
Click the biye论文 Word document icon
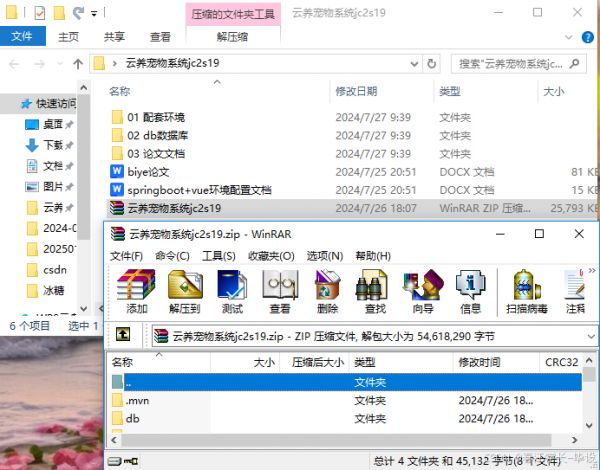point(117,171)
